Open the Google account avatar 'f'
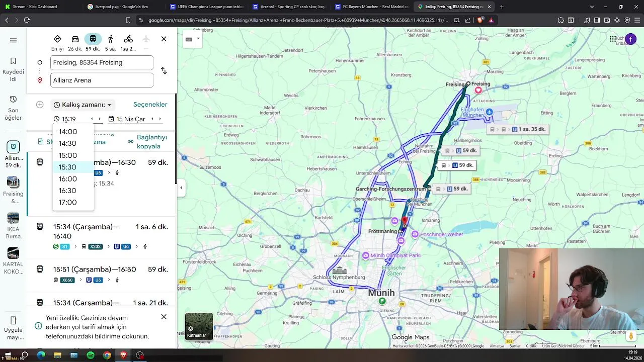Screen dimensions: 644x362 click(631, 39)
